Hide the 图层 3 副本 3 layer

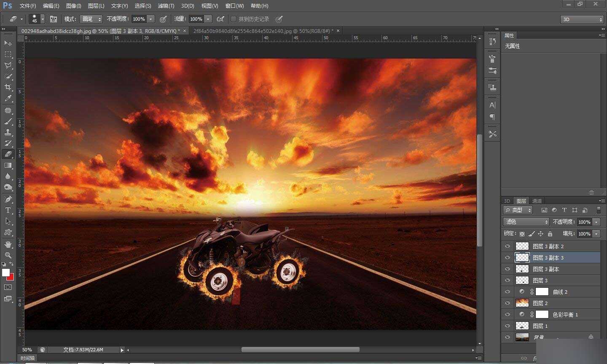click(508, 257)
